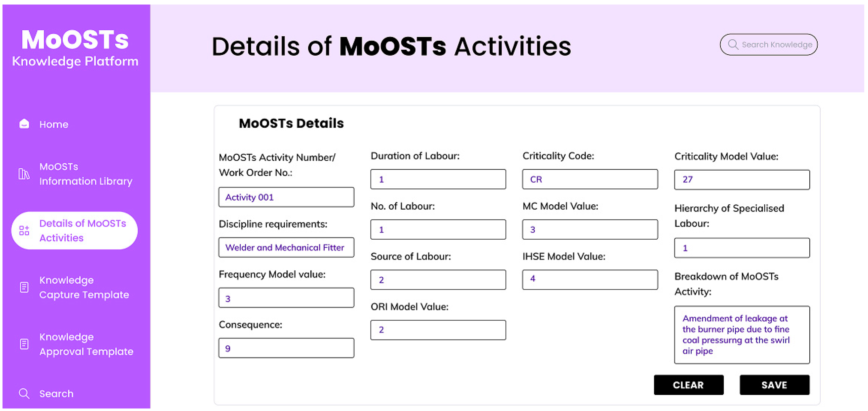Screen dimensions: 868x411
Task: Click the magnifier icon in Search Knowledge box
Action: coord(733,45)
